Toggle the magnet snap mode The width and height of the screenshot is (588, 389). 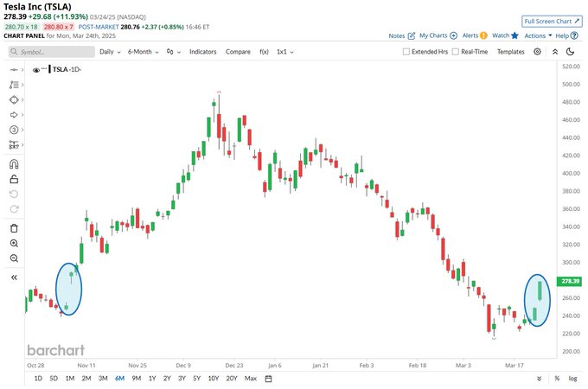[x=14, y=164]
